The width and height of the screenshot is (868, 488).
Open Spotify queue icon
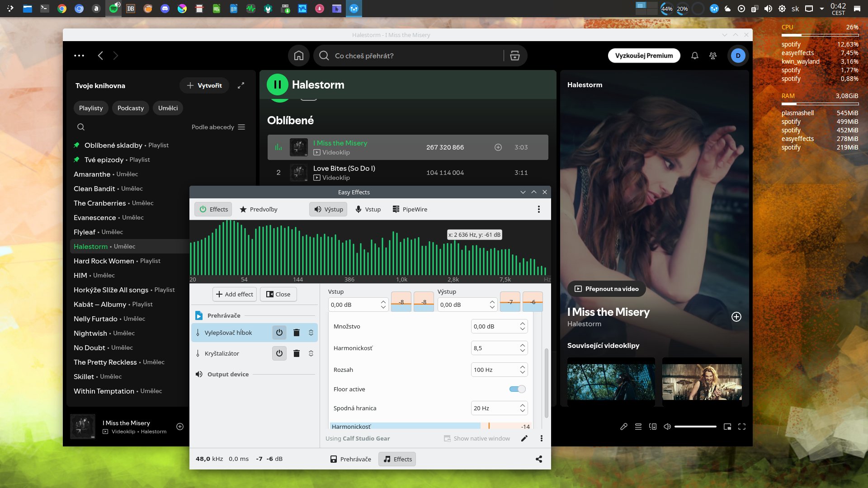tap(638, 427)
